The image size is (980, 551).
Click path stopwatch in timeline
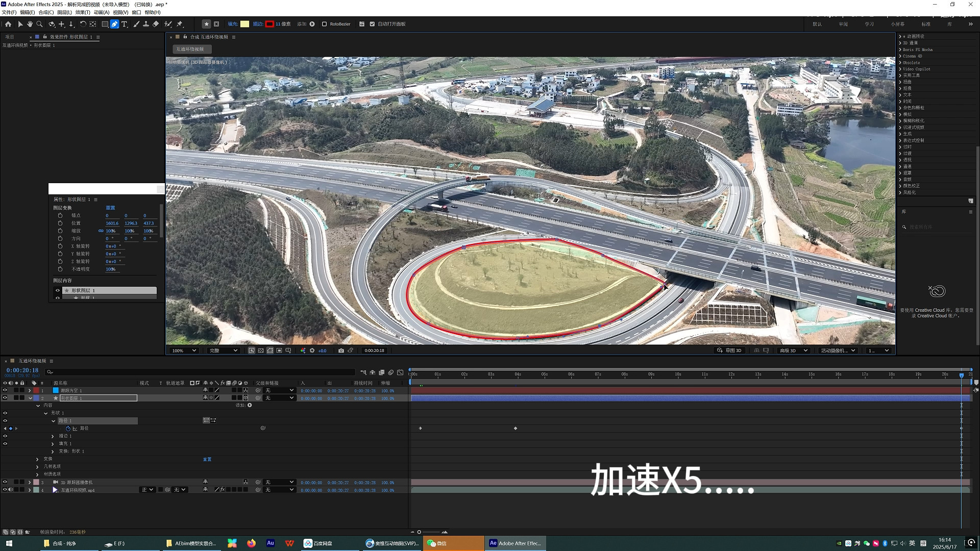click(x=68, y=429)
